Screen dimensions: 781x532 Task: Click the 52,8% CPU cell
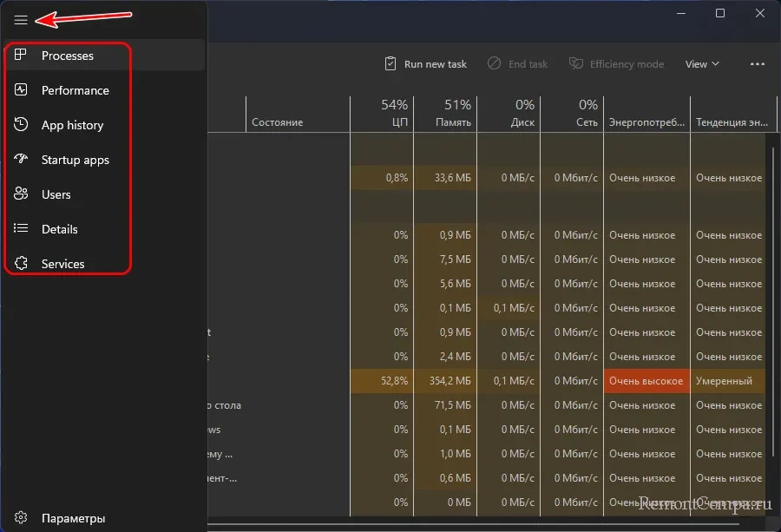point(382,381)
